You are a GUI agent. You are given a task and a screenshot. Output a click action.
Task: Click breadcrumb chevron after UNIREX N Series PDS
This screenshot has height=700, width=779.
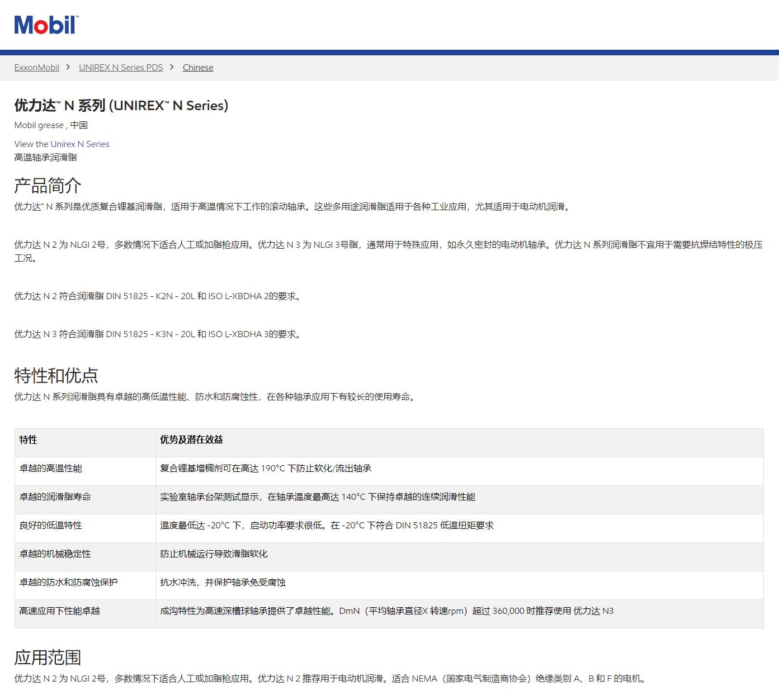172,67
